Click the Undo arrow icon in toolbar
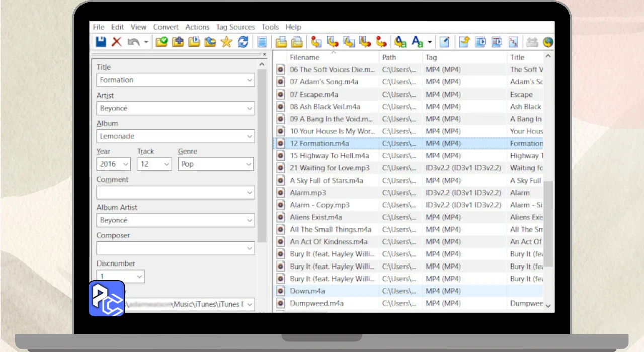Image resolution: width=644 pixels, height=352 pixels. pos(133,42)
